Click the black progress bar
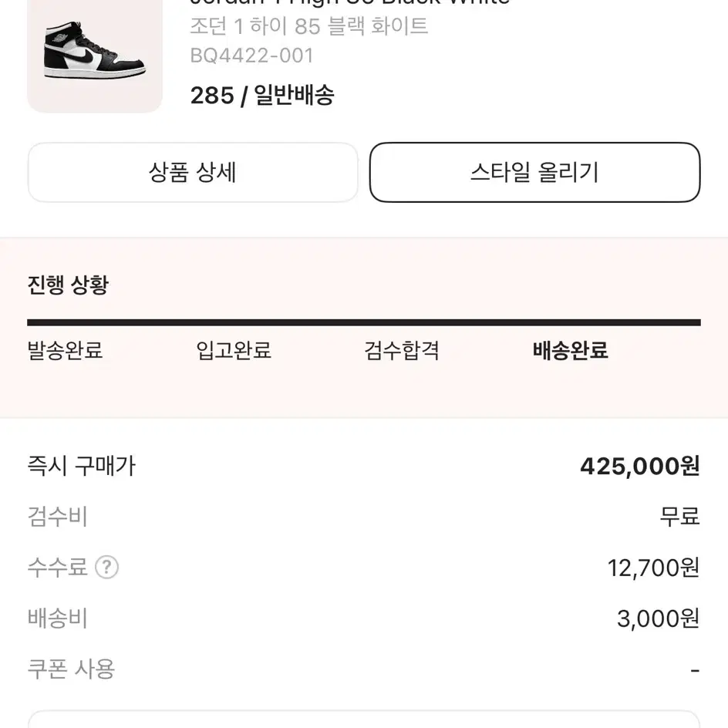 coord(364,322)
